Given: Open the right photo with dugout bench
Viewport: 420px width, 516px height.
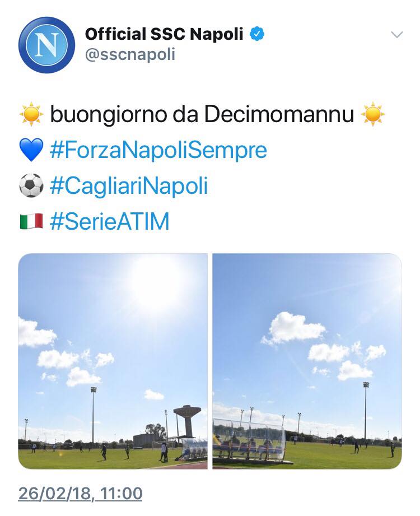Looking at the screenshot, I should click(x=307, y=361).
